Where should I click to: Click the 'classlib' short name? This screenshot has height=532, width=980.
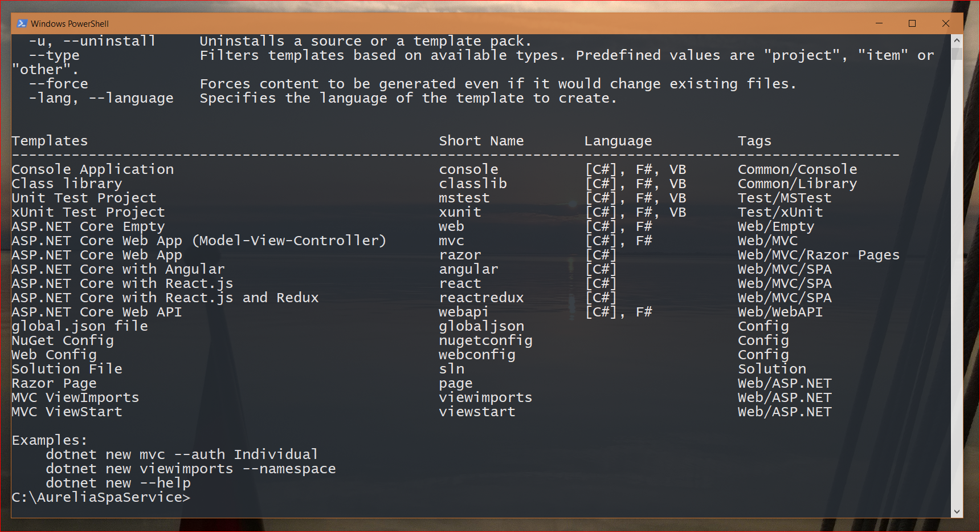[473, 184]
